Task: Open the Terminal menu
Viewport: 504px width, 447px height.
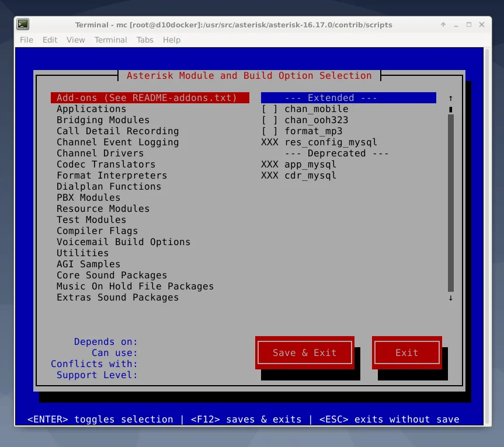Action: pos(110,40)
